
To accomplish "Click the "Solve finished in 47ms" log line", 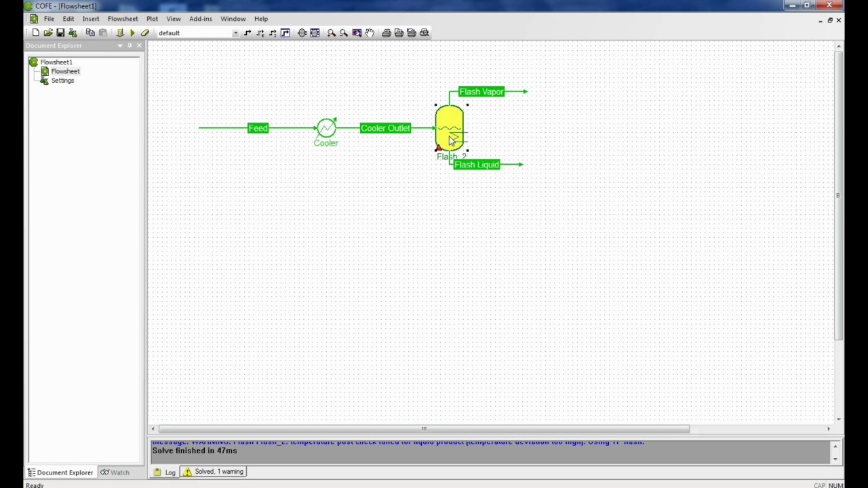I will click(195, 451).
